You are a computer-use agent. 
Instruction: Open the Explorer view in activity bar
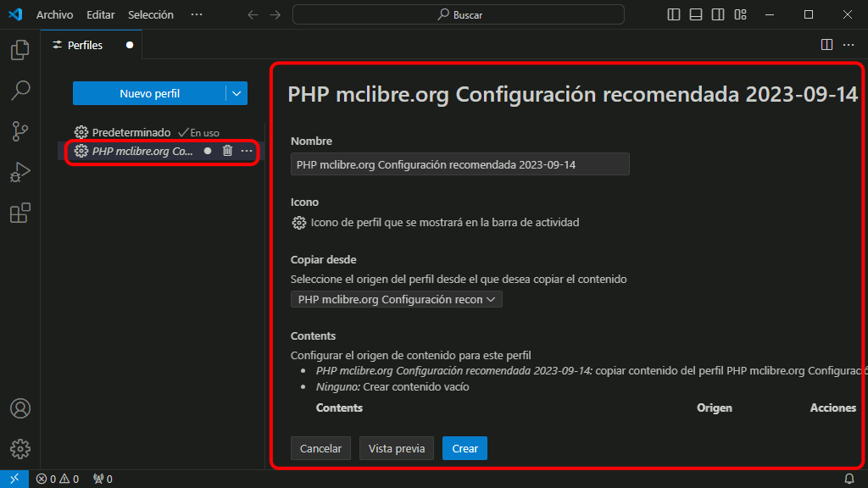(x=20, y=50)
